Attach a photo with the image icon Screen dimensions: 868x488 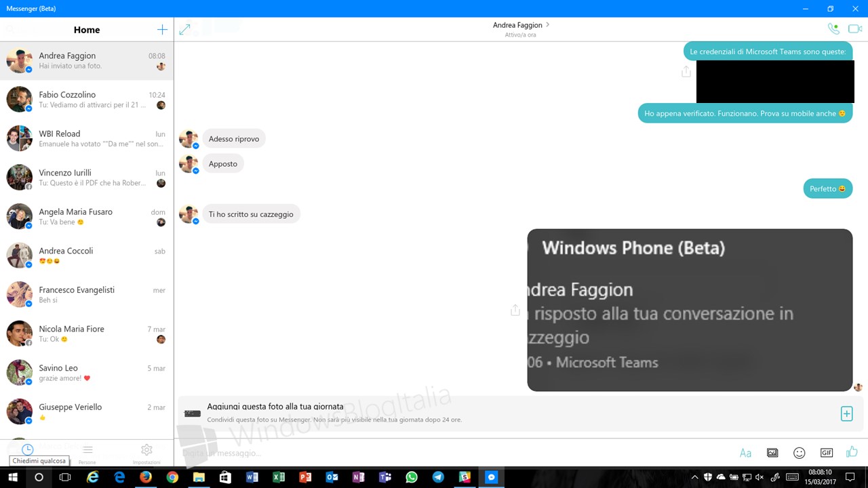click(772, 453)
